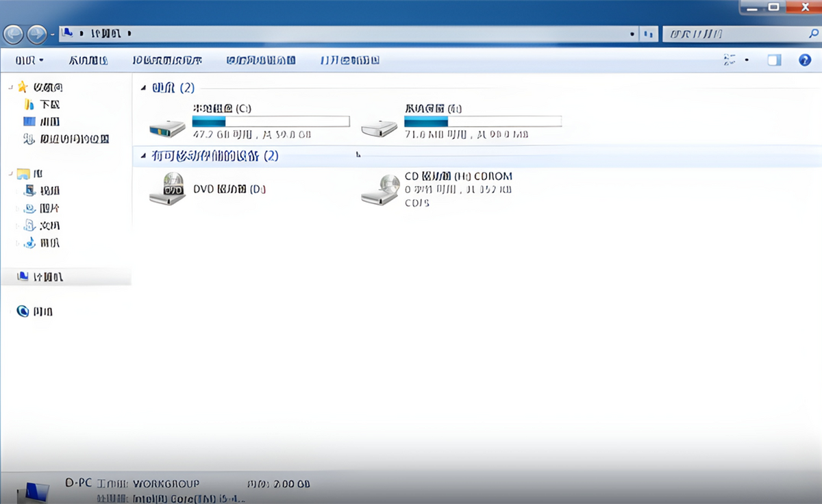Open the second hard disk drive icon
The height and width of the screenshot is (504, 822).
[379, 125]
